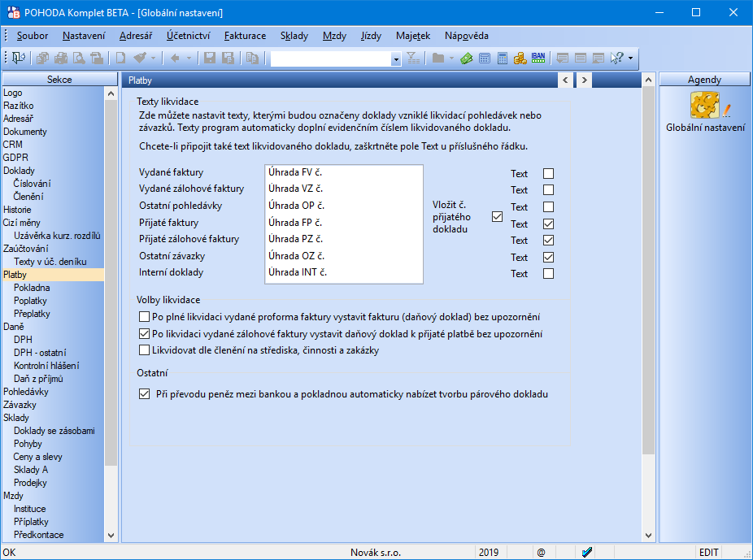Click the blue calculator icon before coins
The width and height of the screenshot is (753, 560).
pos(503,58)
